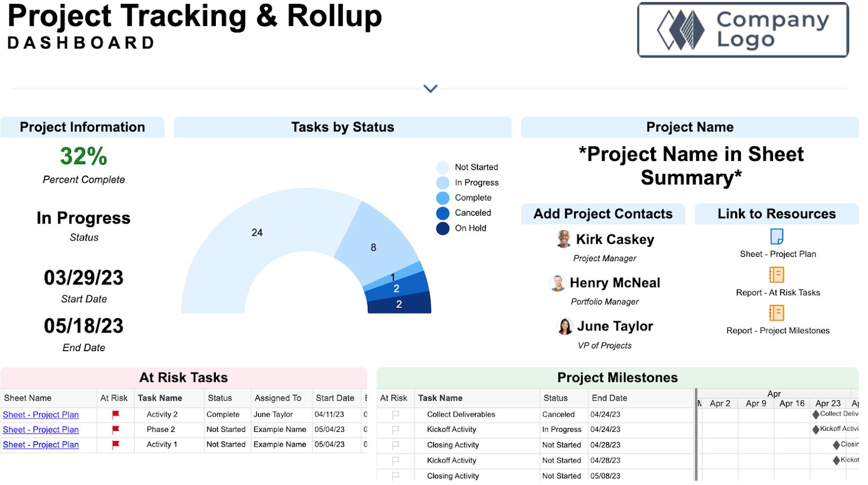Viewport: 868px width, 485px height.
Task: Open the Sheet - Project Plan resource icon
Action: [777, 237]
